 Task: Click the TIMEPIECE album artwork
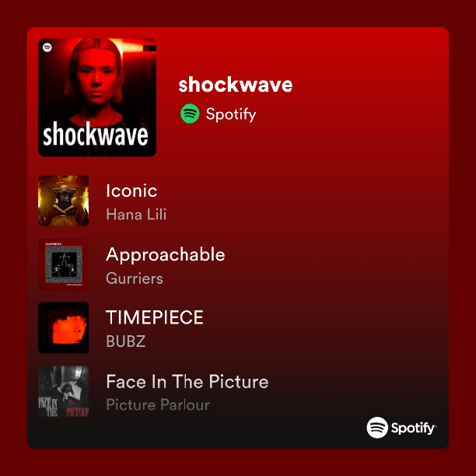point(64,327)
